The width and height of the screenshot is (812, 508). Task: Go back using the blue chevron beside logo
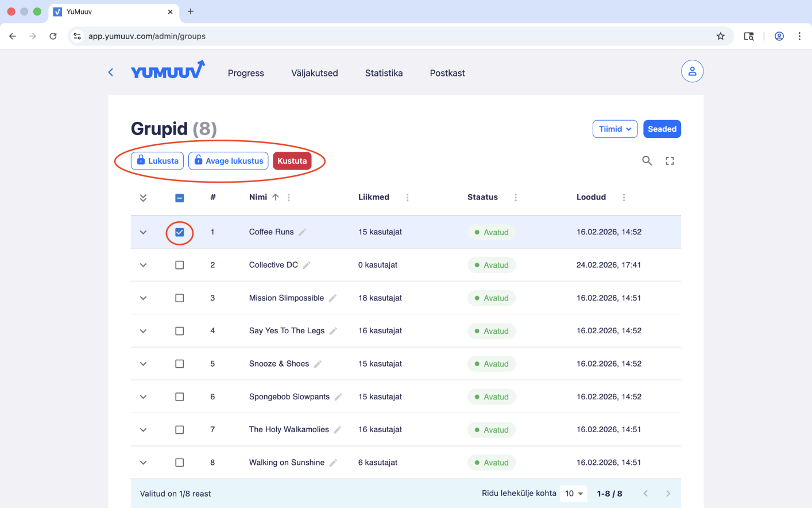point(111,72)
